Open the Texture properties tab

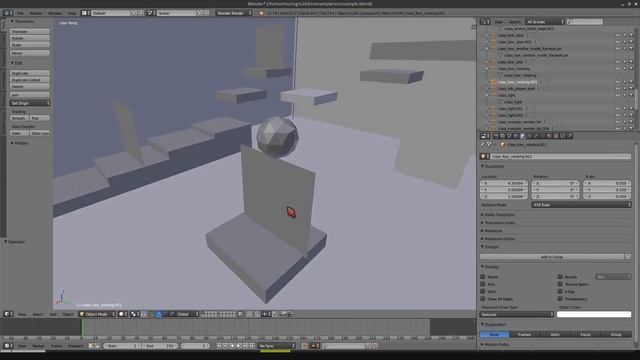point(556,136)
